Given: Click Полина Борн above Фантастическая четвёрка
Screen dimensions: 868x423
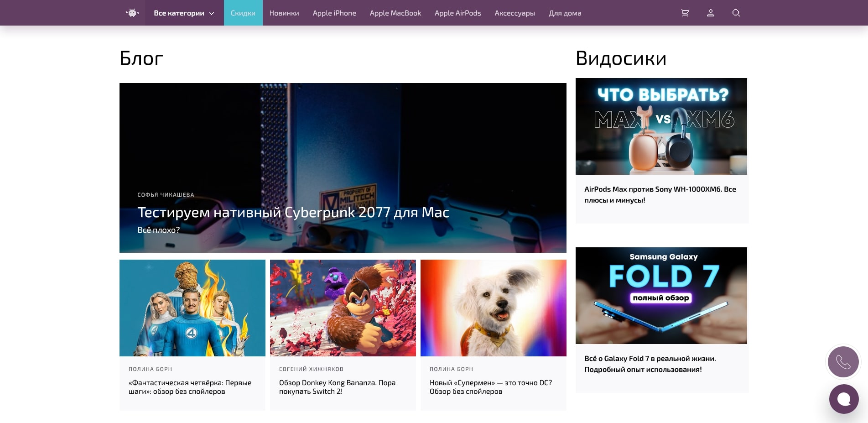Looking at the screenshot, I should point(151,369).
